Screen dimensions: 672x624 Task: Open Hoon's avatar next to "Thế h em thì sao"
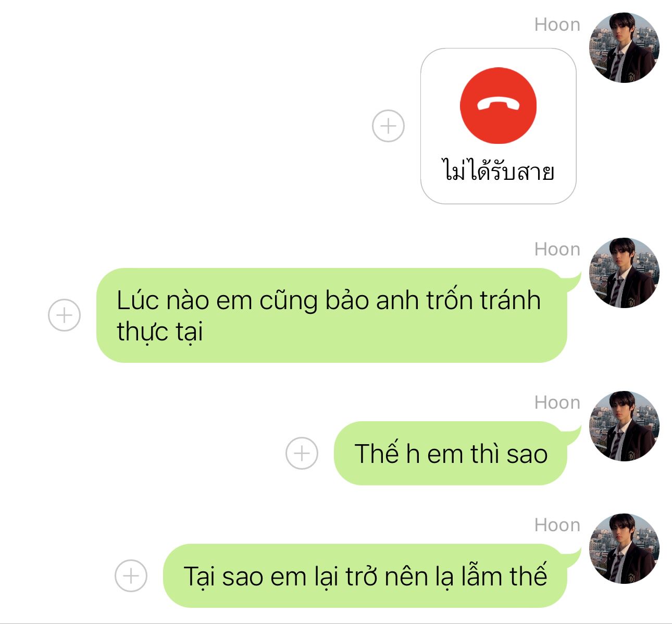click(624, 426)
